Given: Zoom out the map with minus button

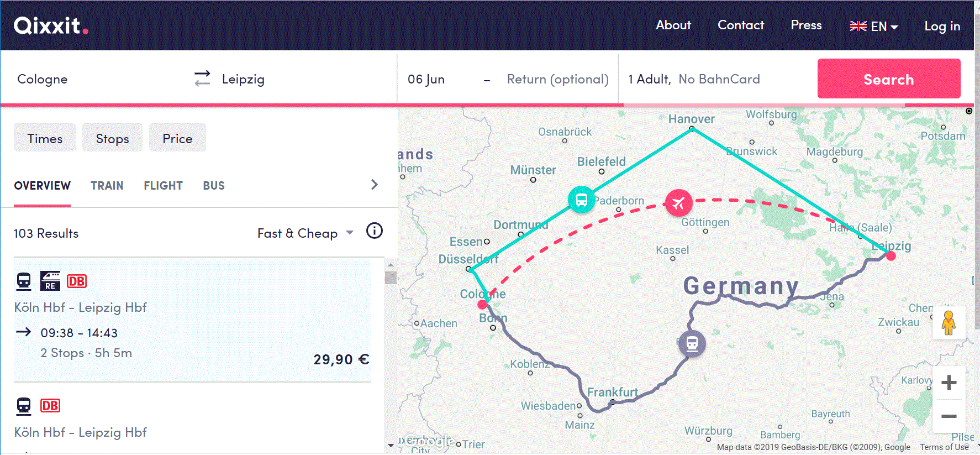Looking at the screenshot, I should [949, 416].
